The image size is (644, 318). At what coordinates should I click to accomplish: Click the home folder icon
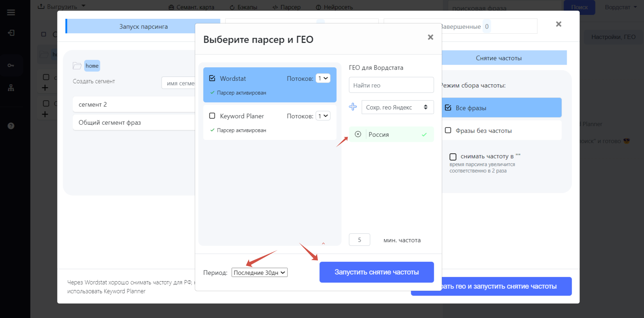pyautogui.click(x=77, y=66)
